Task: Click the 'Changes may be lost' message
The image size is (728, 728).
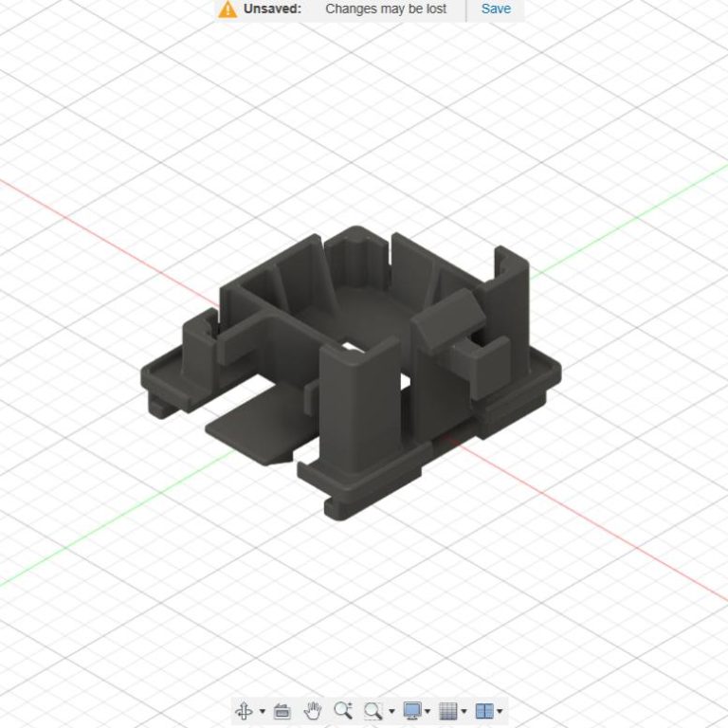Action: 386,9
